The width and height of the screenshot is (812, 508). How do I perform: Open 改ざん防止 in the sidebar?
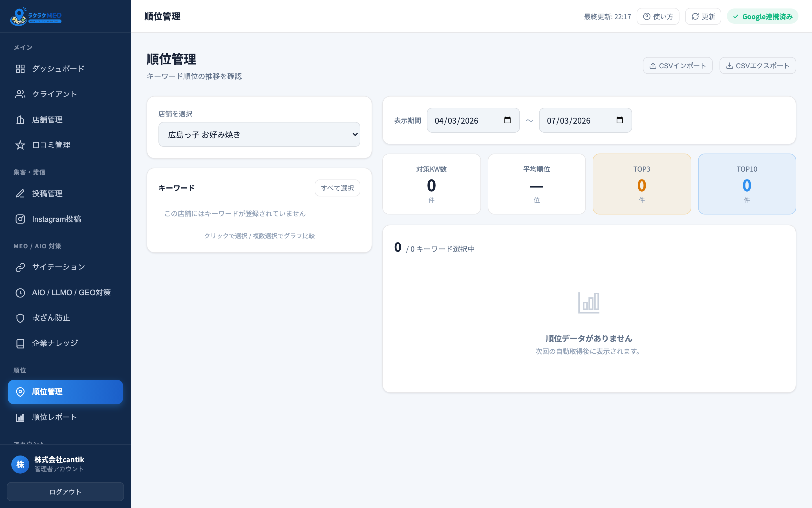coord(65,318)
